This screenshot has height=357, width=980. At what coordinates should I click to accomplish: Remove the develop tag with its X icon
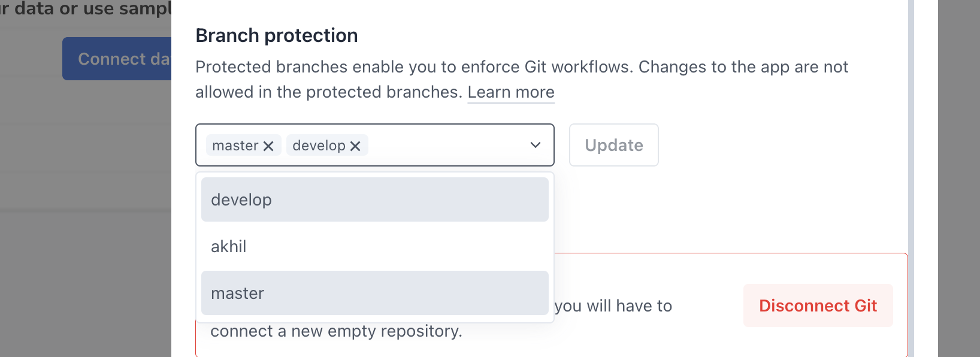coord(355,146)
